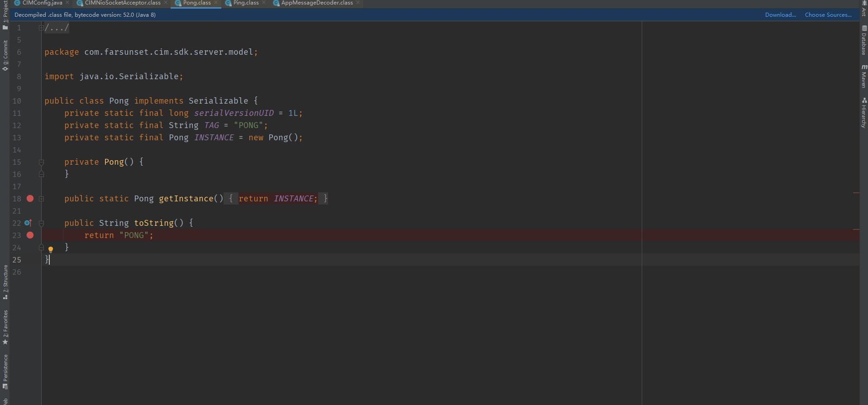Click the private Pong() constructor name
868x405 pixels.
click(x=114, y=162)
